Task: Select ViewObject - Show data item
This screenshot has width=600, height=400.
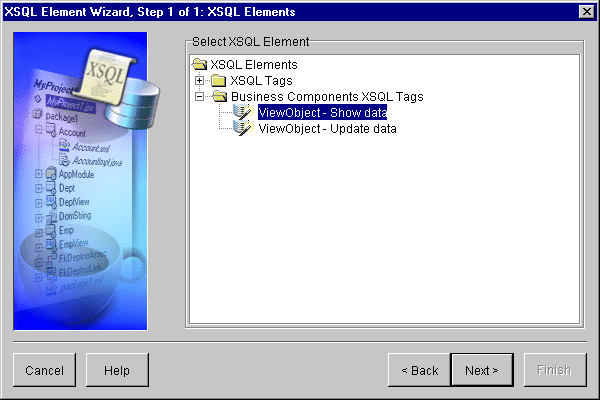Action: pos(322,113)
